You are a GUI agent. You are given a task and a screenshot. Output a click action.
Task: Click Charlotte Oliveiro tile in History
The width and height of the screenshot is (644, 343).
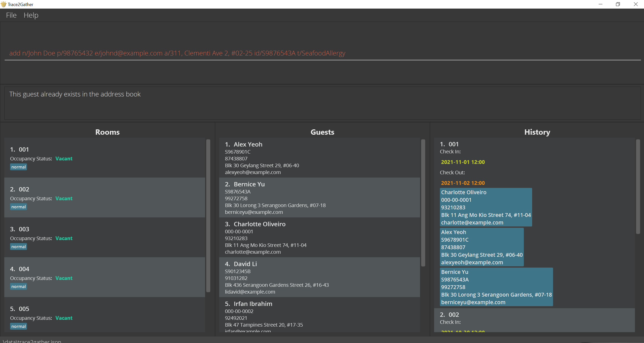click(486, 207)
